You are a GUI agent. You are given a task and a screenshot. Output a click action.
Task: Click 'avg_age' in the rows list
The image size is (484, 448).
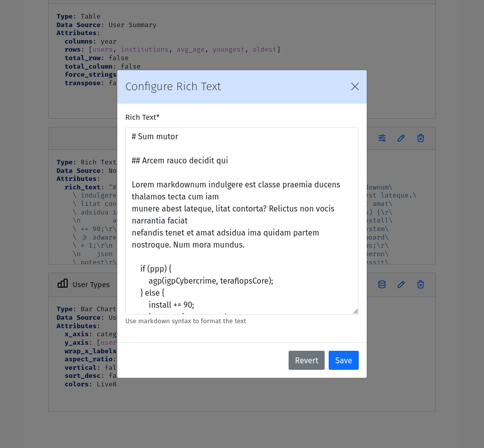pos(190,50)
